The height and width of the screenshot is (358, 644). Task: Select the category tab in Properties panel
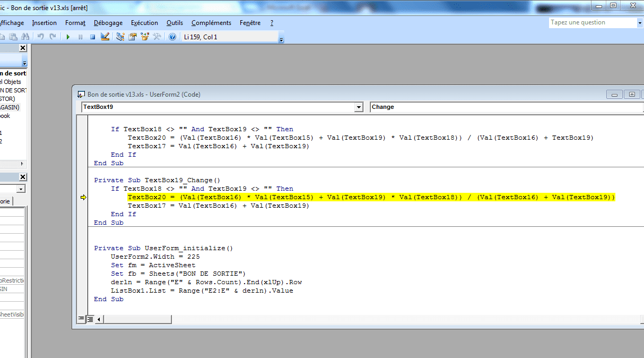[x=6, y=201]
